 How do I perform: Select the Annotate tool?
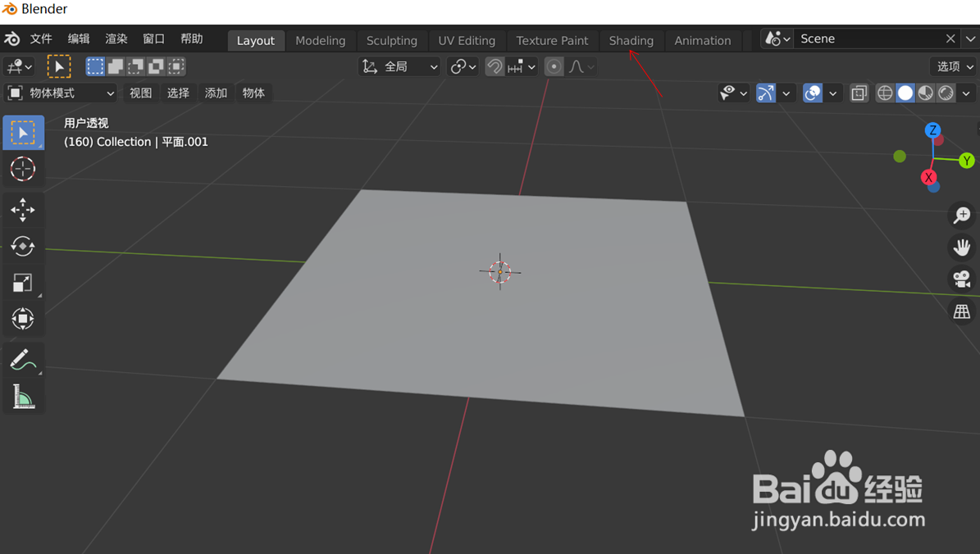point(23,359)
